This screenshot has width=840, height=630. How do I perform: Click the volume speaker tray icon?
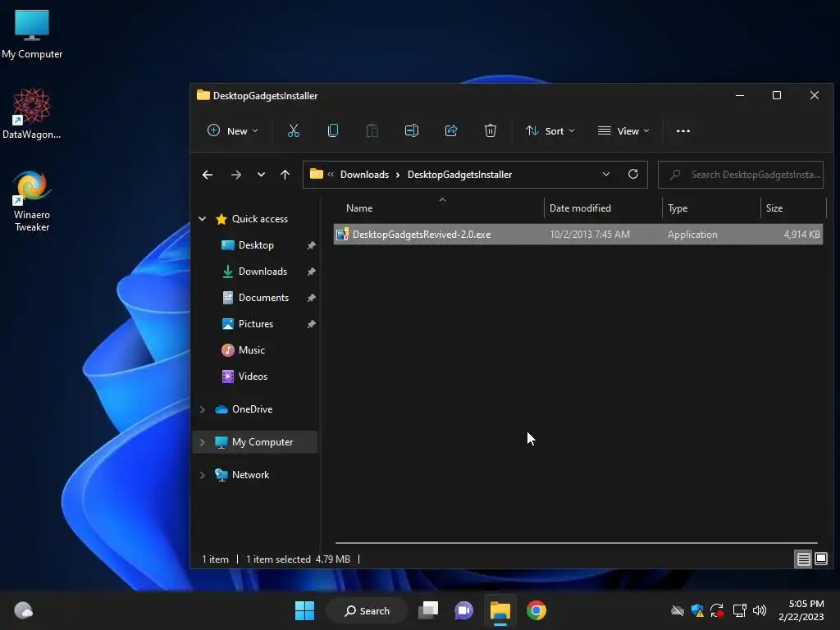click(x=760, y=610)
